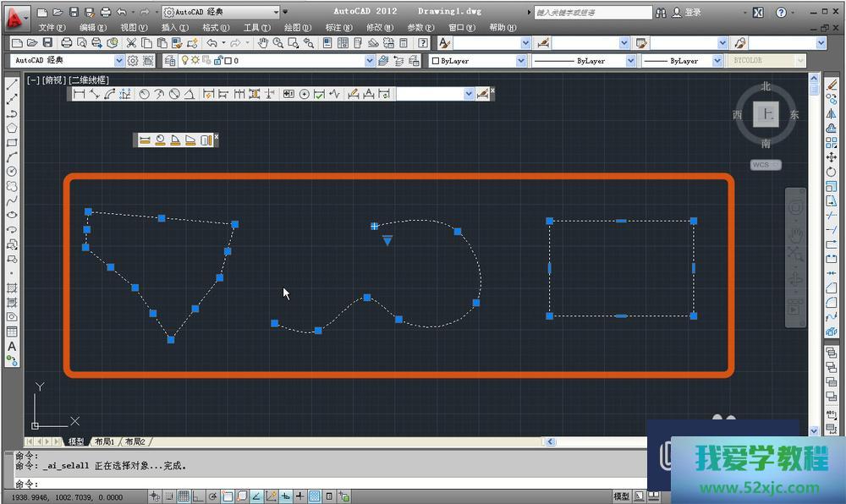Screen dimensions: 846x504
Task: Expand the ByLayer linetype dropdown
Action: click(630, 61)
